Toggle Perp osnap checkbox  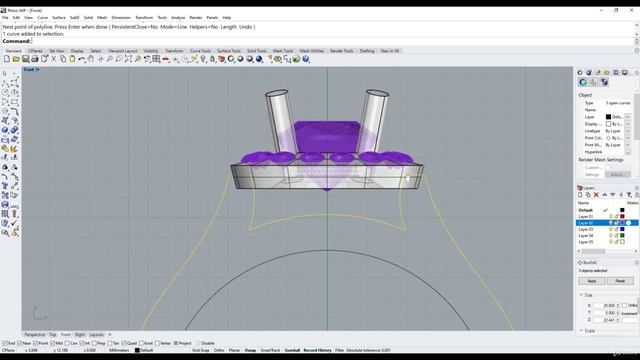tap(95, 343)
